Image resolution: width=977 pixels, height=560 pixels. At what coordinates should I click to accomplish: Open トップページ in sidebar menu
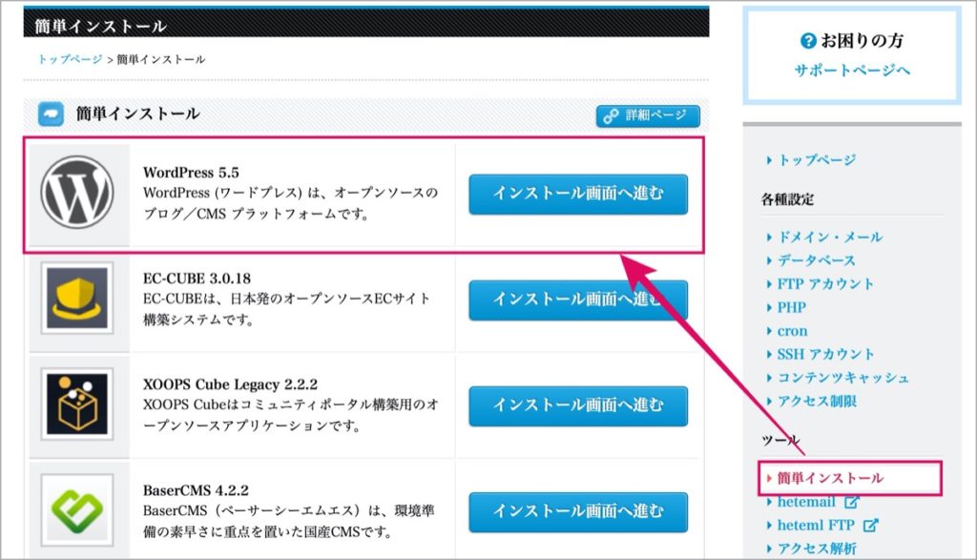tap(817, 160)
